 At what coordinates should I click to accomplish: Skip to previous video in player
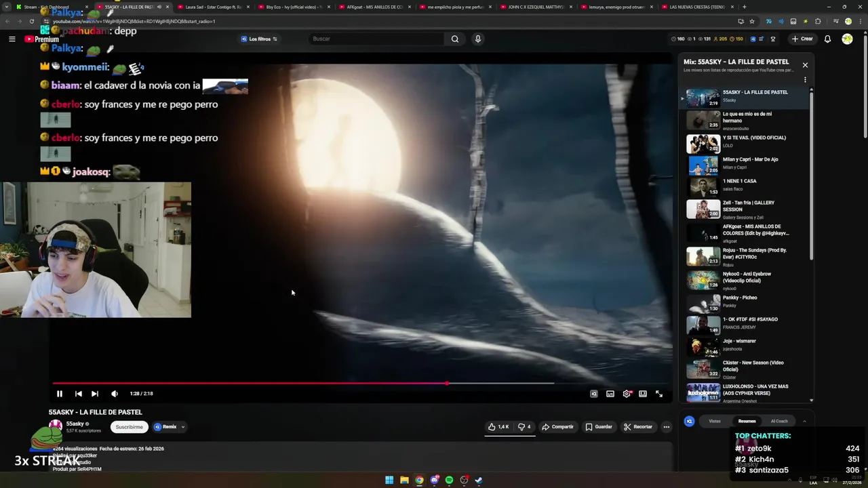[x=79, y=394]
